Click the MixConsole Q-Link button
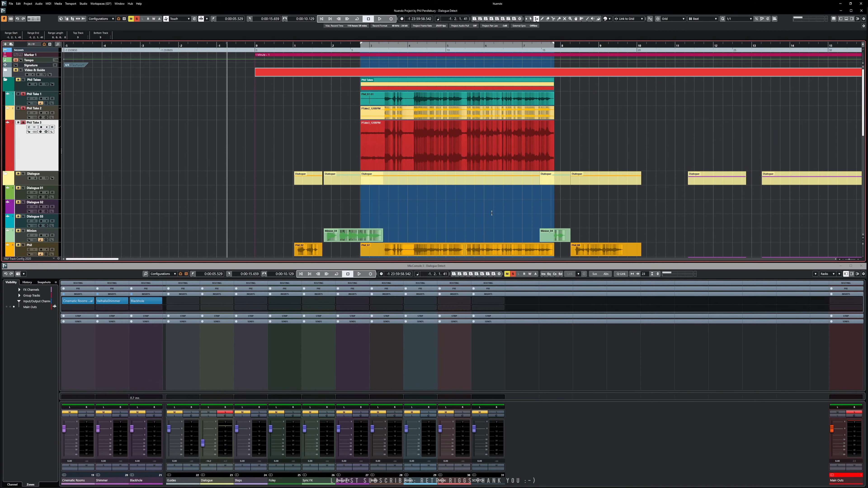 tap(621, 274)
